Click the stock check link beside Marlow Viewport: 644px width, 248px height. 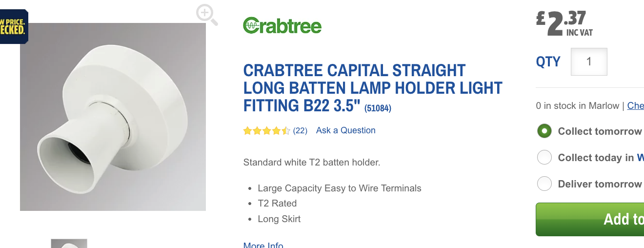(635, 106)
